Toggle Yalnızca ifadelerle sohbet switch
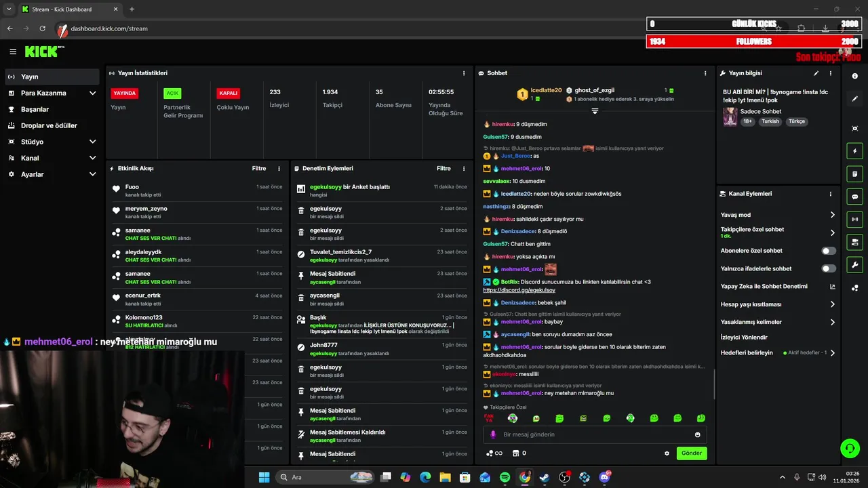Viewport: 868px width, 488px height. [x=829, y=268]
